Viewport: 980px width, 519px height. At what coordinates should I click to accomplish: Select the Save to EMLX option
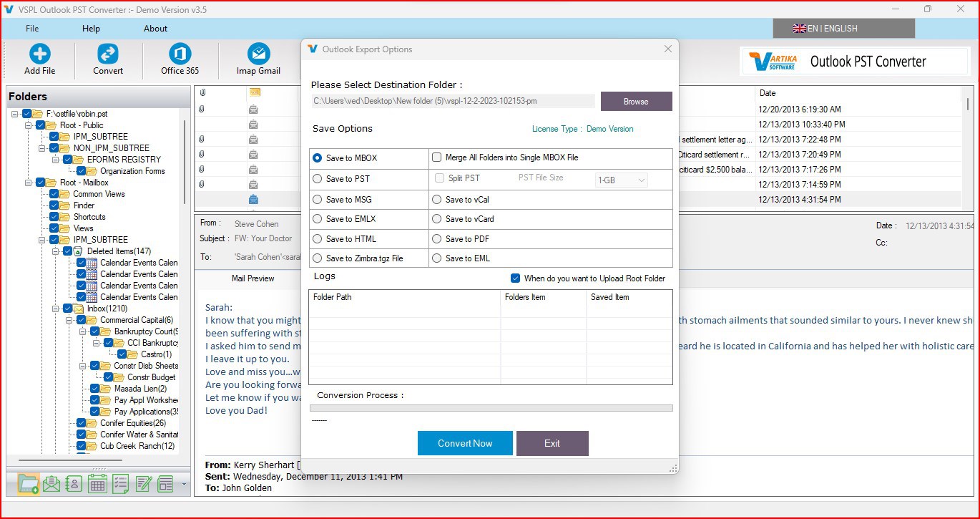coord(317,219)
